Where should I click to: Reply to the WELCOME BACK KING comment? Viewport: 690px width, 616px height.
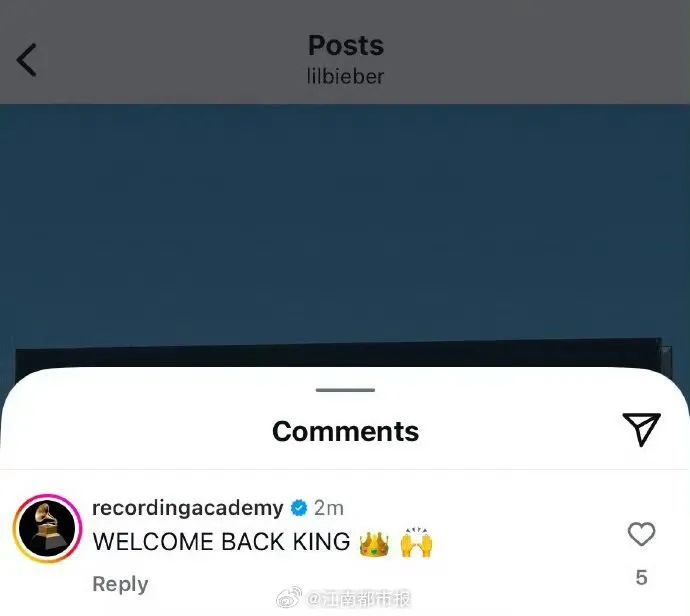[120, 584]
